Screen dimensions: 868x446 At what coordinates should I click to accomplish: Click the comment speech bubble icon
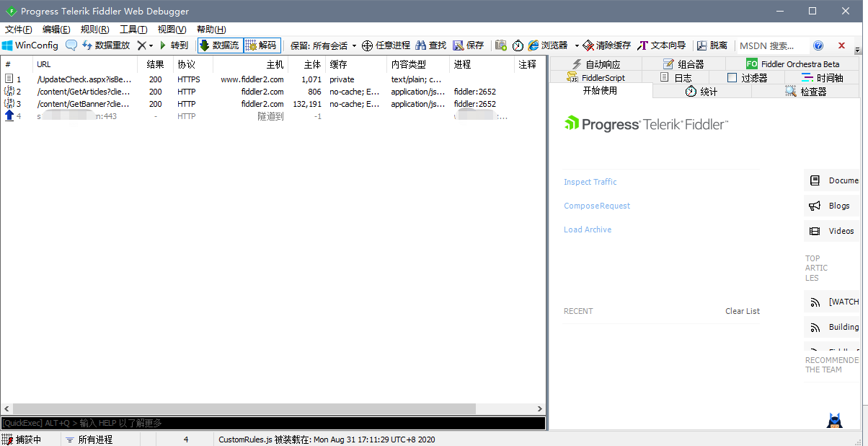tap(71, 45)
